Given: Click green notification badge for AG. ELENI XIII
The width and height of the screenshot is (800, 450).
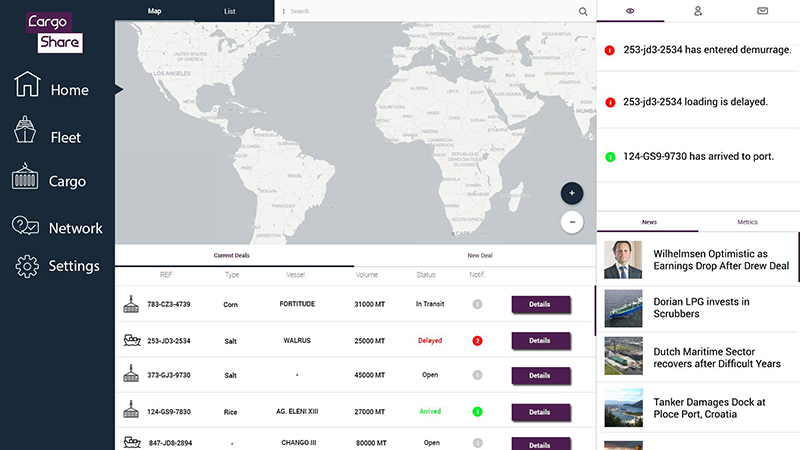Looking at the screenshot, I should (477, 411).
